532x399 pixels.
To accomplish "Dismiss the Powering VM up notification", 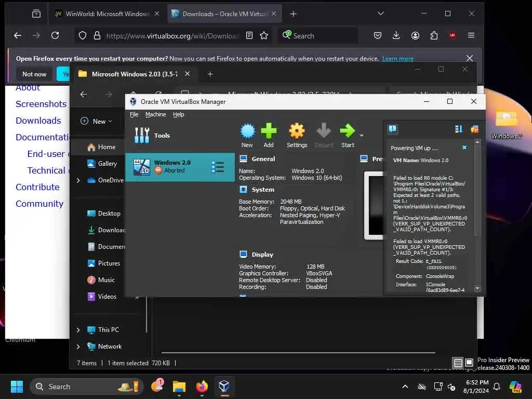I will pos(464,148).
